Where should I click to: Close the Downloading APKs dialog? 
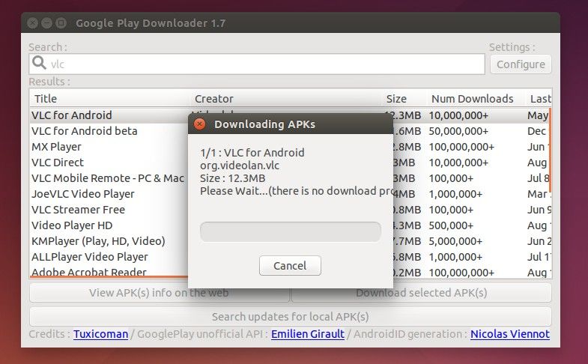[x=199, y=124]
